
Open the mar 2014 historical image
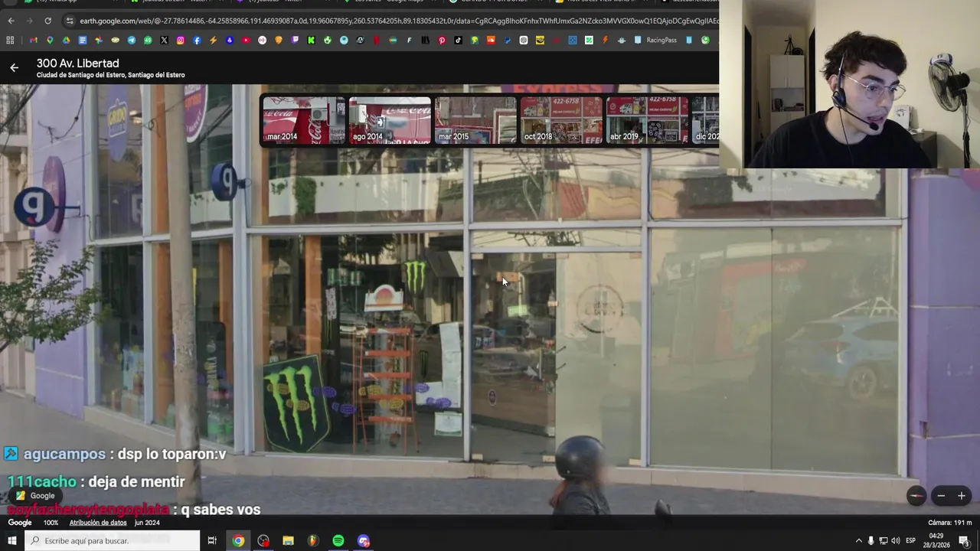304,120
